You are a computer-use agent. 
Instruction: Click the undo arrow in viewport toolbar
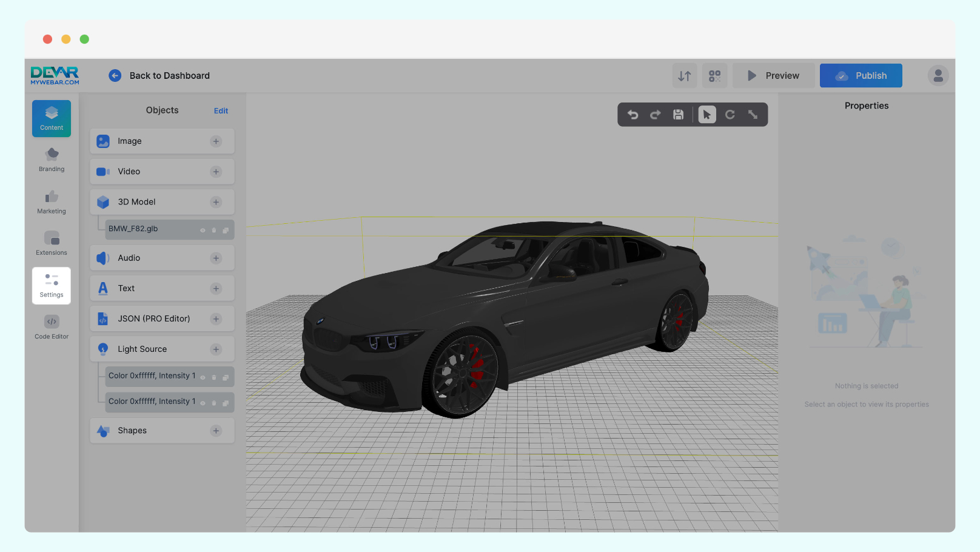[x=633, y=115]
